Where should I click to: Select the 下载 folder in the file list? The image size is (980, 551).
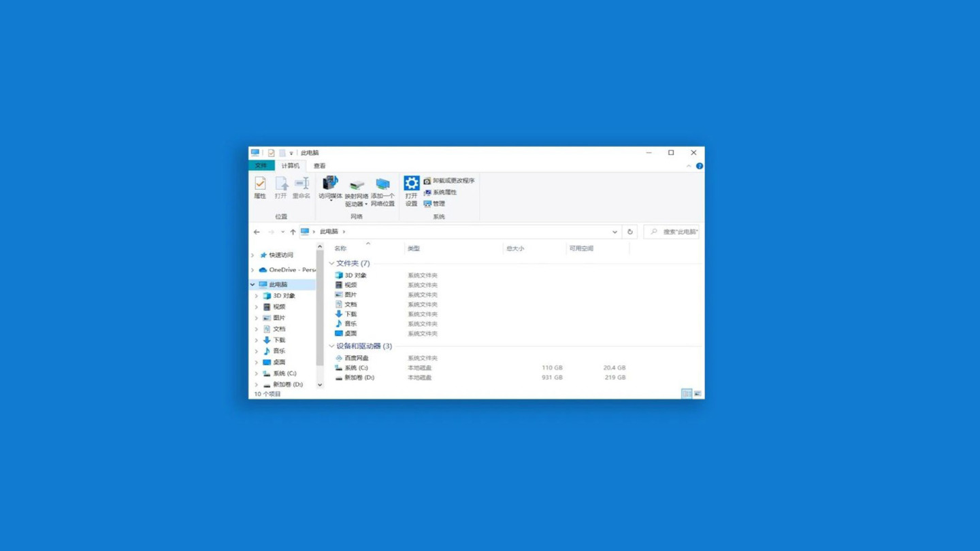click(x=346, y=314)
